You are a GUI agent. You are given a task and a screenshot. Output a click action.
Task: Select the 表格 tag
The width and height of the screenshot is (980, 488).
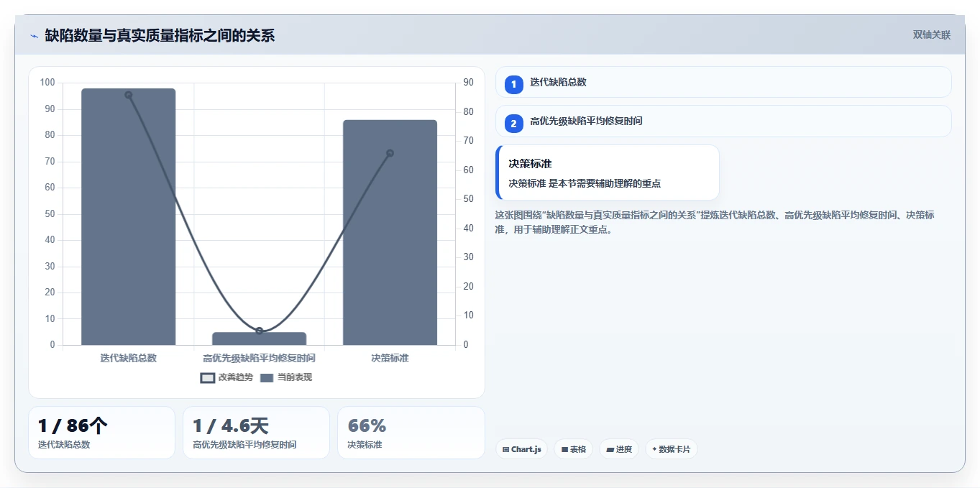573,449
